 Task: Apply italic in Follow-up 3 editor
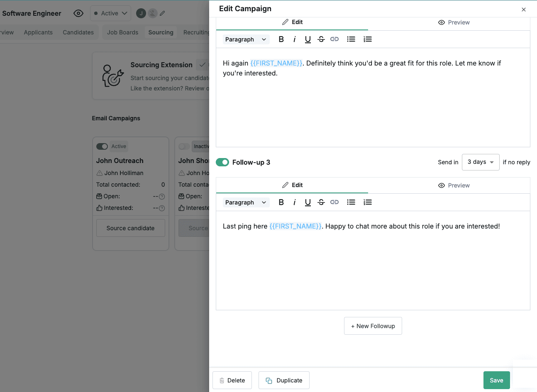point(294,202)
